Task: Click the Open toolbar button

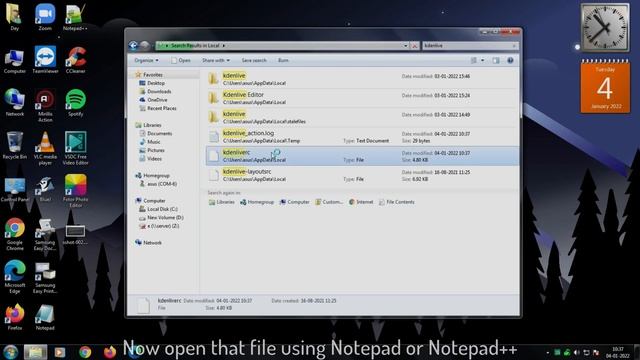Action: click(181, 60)
